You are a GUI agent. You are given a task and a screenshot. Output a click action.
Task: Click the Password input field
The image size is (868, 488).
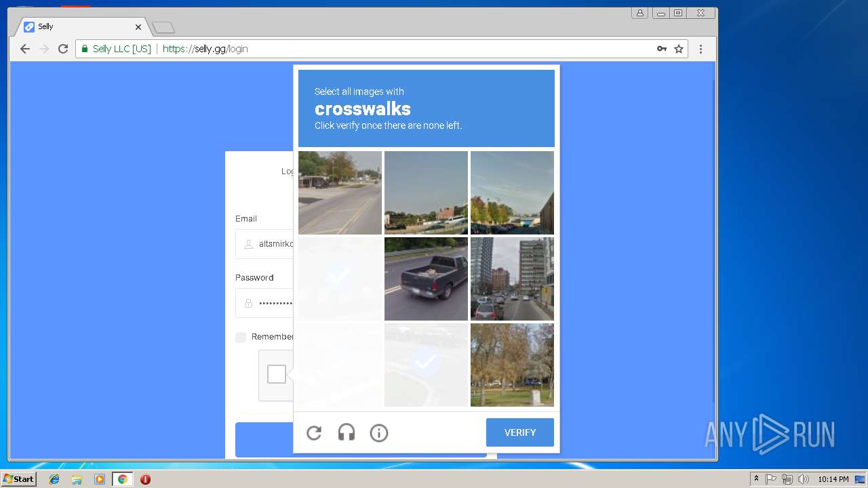click(x=264, y=303)
